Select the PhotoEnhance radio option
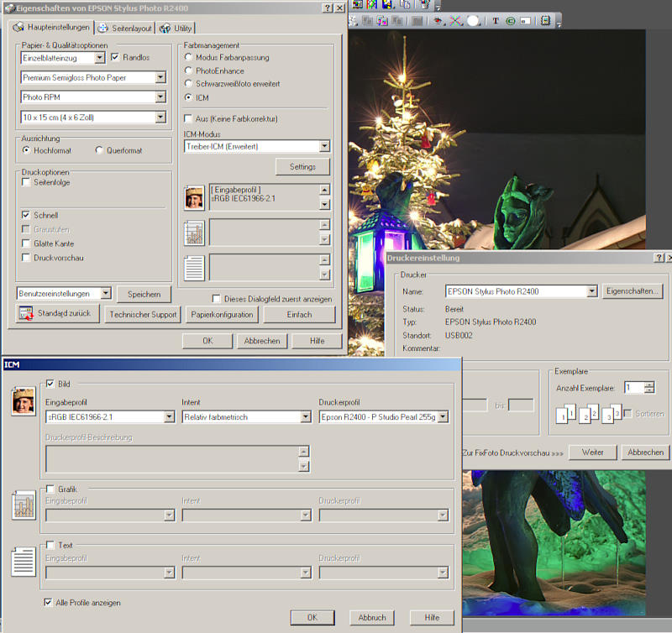This screenshot has height=633, width=672. tap(188, 71)
